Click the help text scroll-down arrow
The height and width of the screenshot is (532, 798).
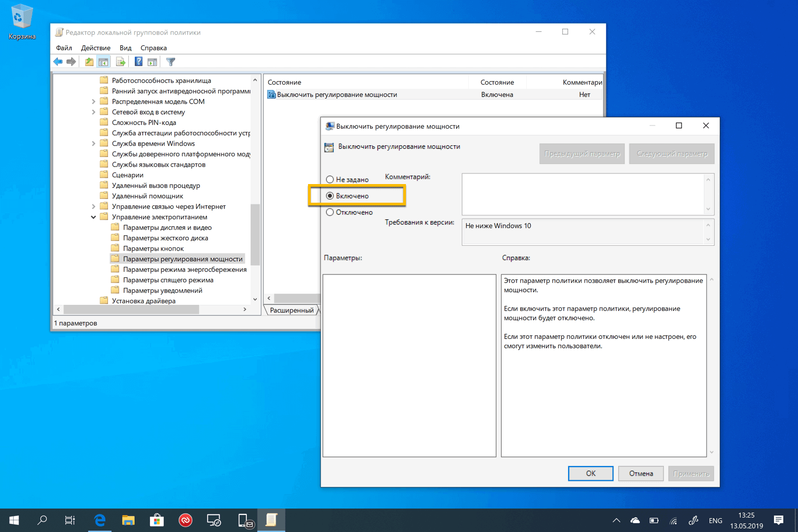click(711, 452)
